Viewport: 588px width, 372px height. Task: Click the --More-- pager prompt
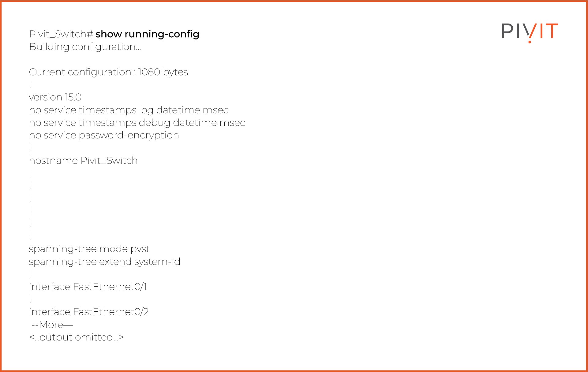pyautogui.click(x=52, y=325)
